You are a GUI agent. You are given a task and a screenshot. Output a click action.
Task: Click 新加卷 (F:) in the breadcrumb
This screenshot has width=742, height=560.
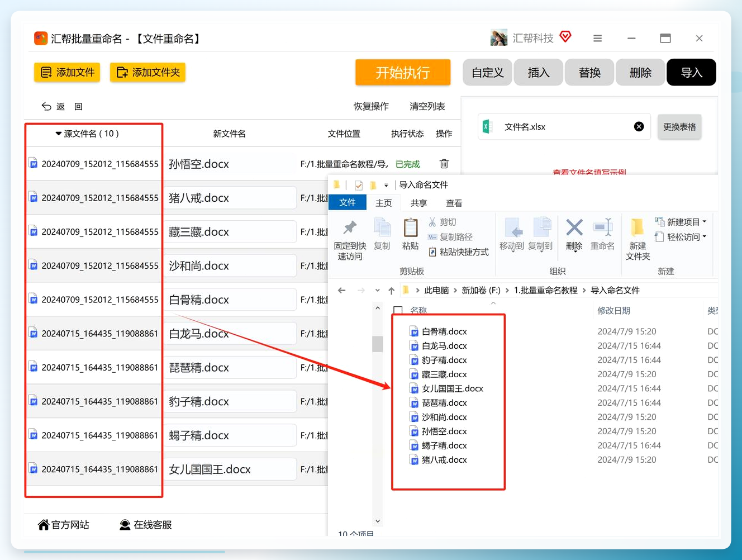(481, 290)
